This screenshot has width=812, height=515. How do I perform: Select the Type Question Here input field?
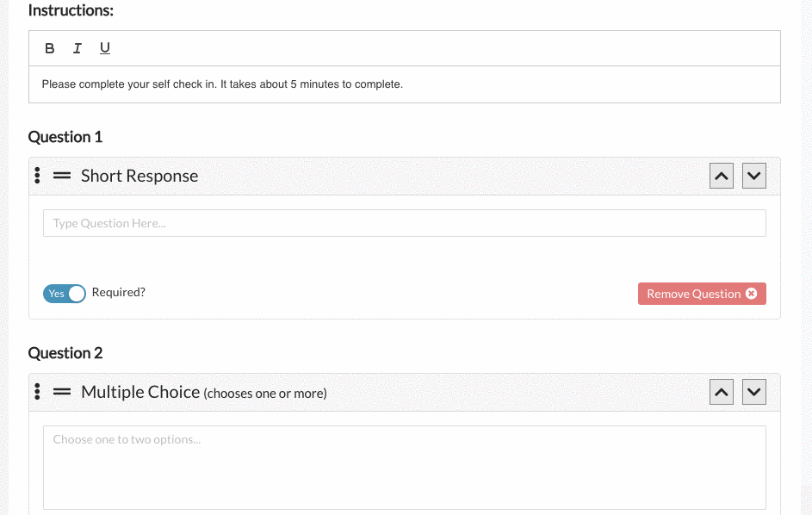coord(404,222)
